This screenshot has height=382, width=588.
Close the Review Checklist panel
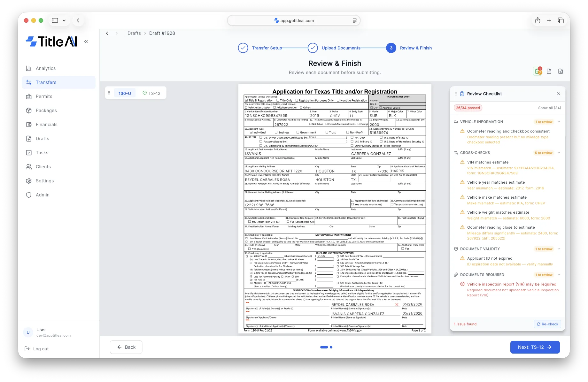[559, 94]
